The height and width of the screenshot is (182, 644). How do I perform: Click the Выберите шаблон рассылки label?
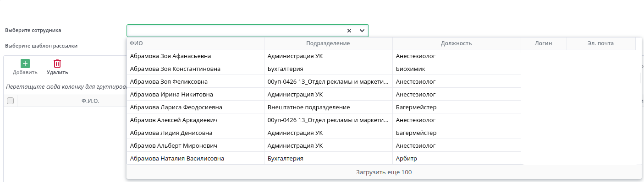[41, 46]
